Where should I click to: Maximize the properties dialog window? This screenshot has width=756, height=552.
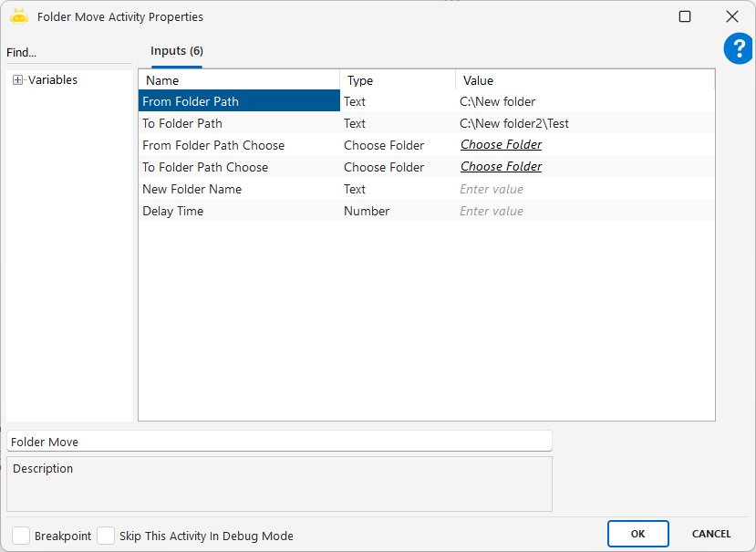(x=685, y=16)
